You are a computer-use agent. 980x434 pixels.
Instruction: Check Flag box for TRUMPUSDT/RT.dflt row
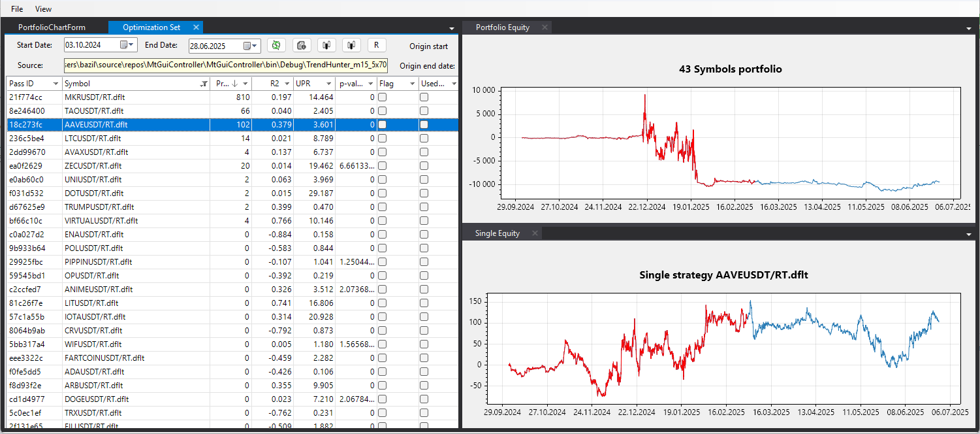(x=382, y=207)
